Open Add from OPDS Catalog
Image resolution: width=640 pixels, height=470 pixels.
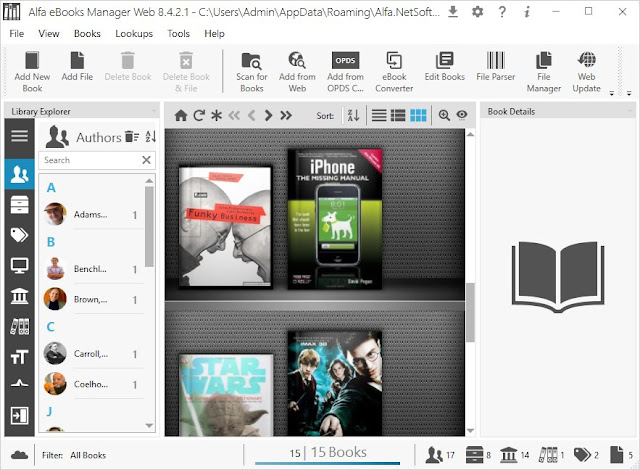pos(345,72)
